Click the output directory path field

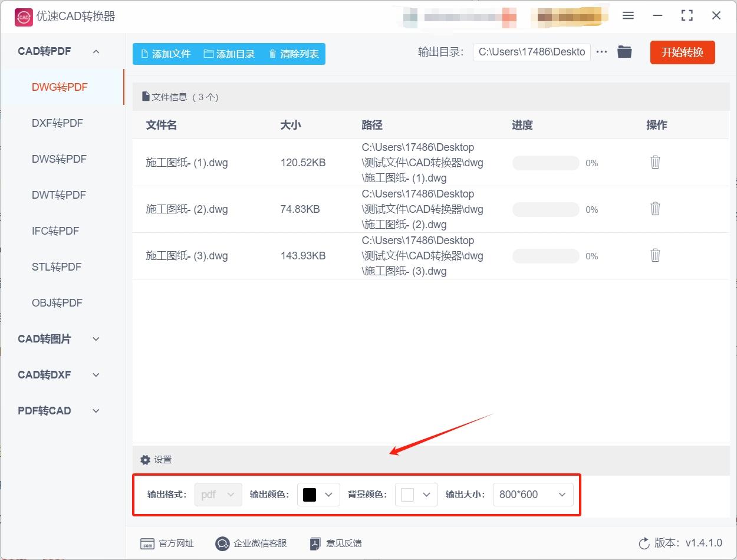click(x=531, y=52)
